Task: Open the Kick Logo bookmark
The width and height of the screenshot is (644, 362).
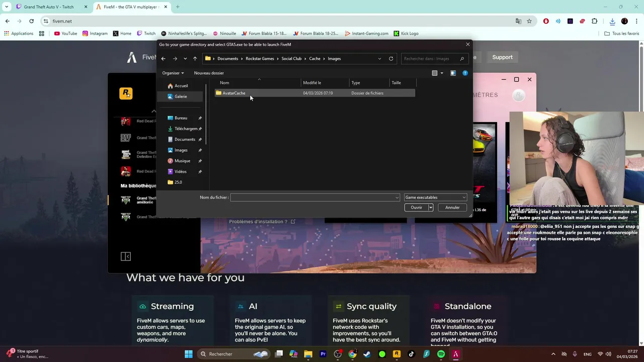Action: pyautogui.click(x=406, y=34)
